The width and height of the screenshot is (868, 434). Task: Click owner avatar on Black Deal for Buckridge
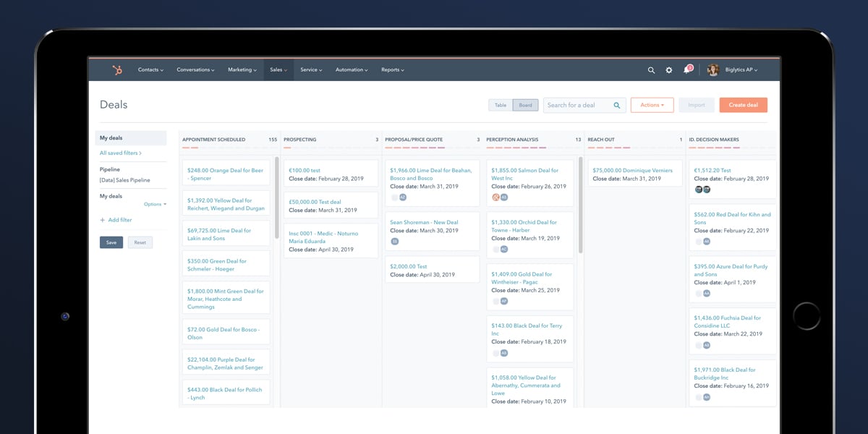707,397
